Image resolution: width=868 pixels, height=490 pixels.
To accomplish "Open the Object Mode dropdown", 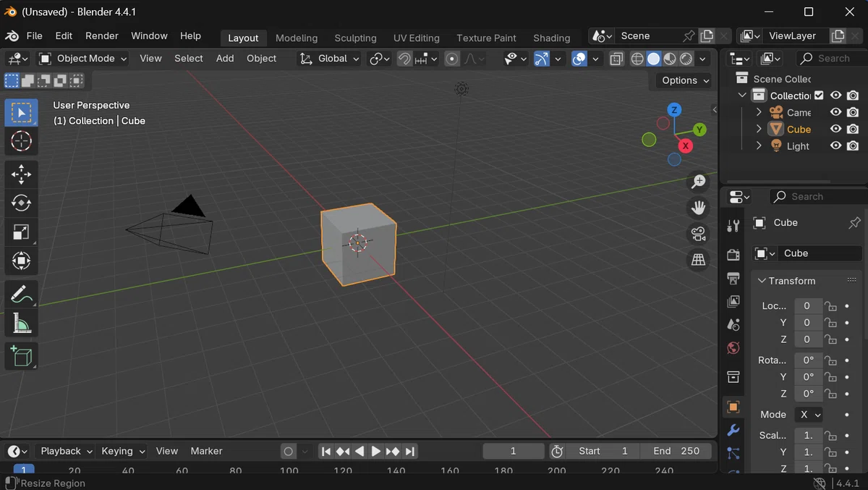I will 83,59.
